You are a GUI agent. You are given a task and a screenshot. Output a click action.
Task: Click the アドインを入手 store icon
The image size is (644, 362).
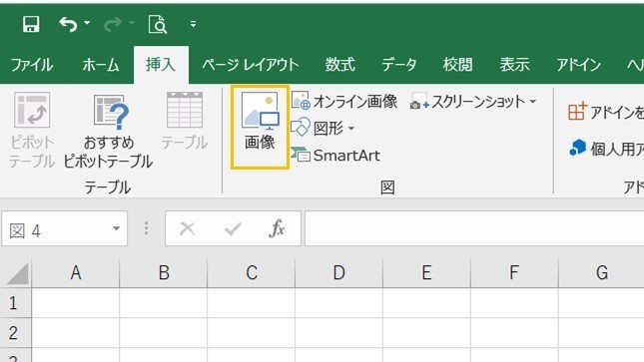577,112
